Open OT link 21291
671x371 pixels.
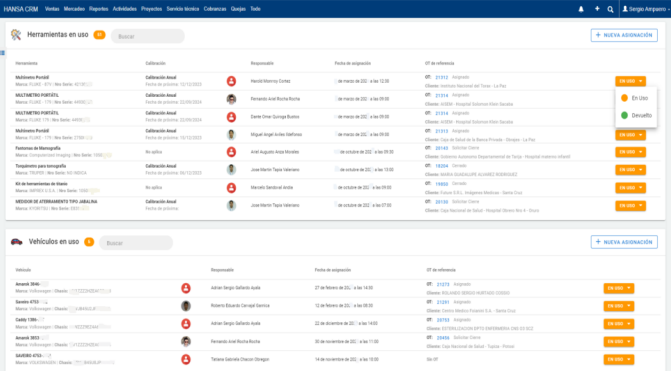(x=443, y=302)
